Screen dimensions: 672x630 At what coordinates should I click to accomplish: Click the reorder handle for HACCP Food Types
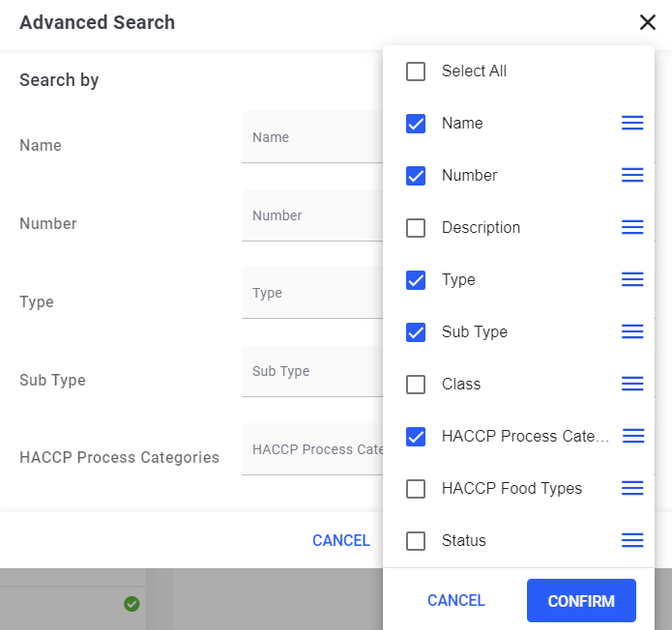pyautogui.click(x=632, y=488)
